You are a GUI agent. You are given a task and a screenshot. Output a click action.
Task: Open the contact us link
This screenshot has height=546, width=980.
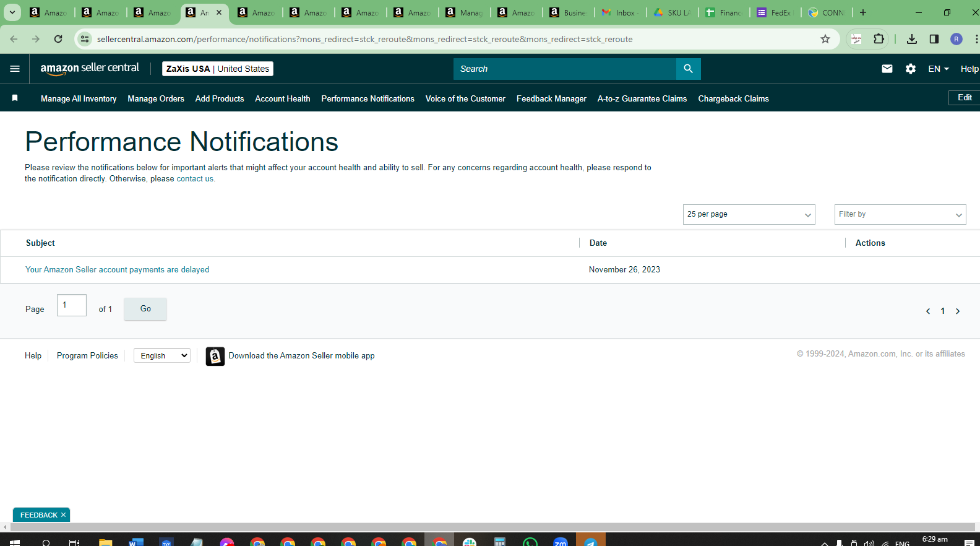point(195,179)
